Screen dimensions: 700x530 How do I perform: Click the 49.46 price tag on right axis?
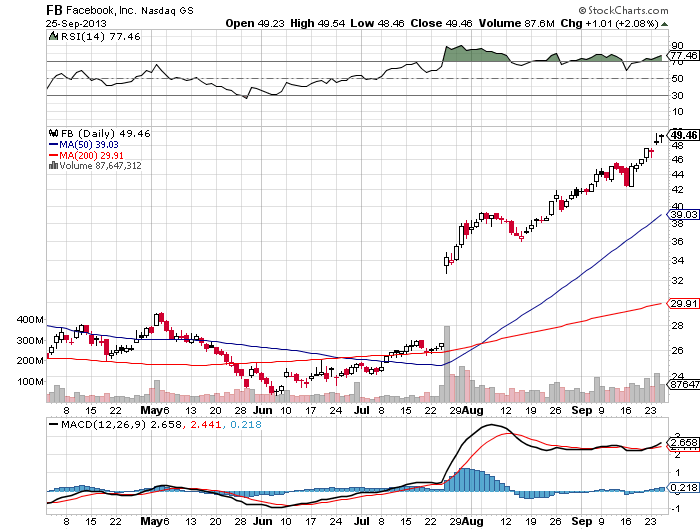tap(683, 135)
